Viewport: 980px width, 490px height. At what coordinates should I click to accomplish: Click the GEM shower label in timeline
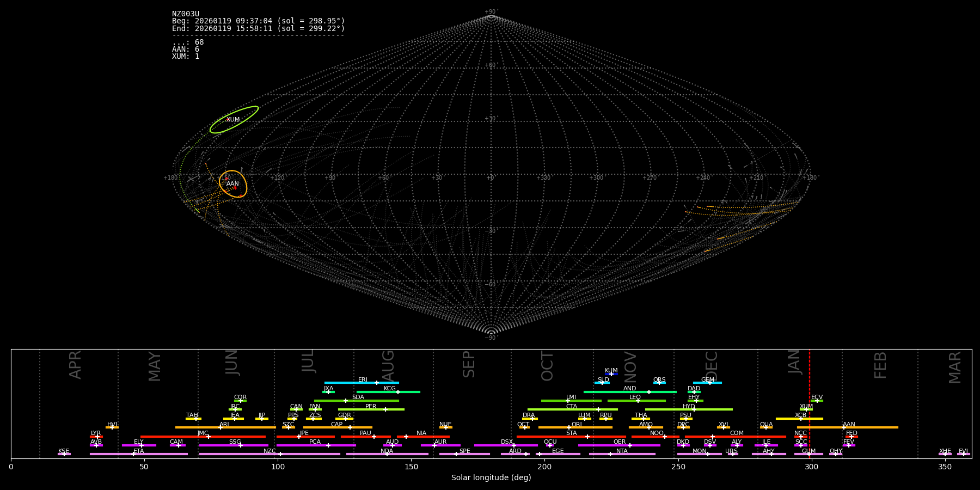click(x=708, y=380)
